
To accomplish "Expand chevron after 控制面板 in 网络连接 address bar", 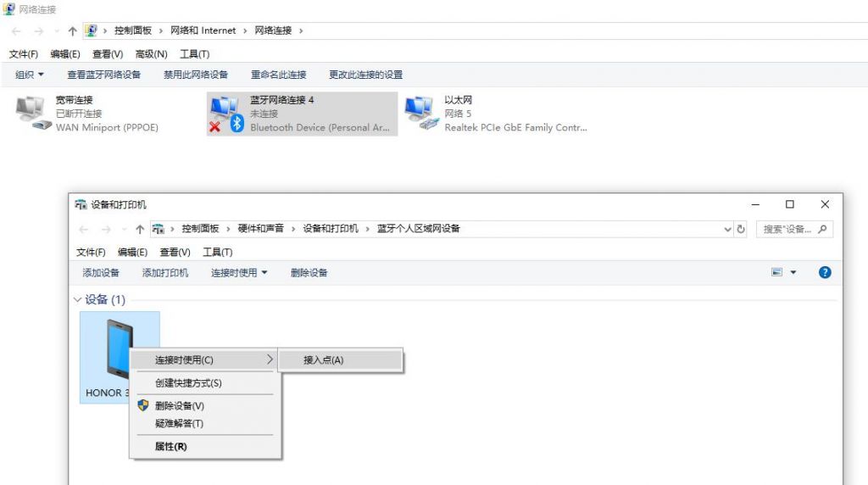I will [x=160, y=31].
